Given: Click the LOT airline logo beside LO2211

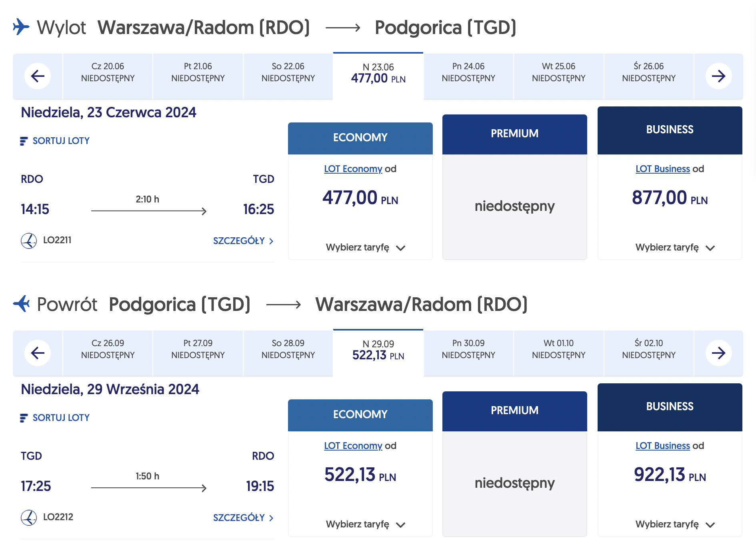Looking at the screenshot, I should coord(29,240).
